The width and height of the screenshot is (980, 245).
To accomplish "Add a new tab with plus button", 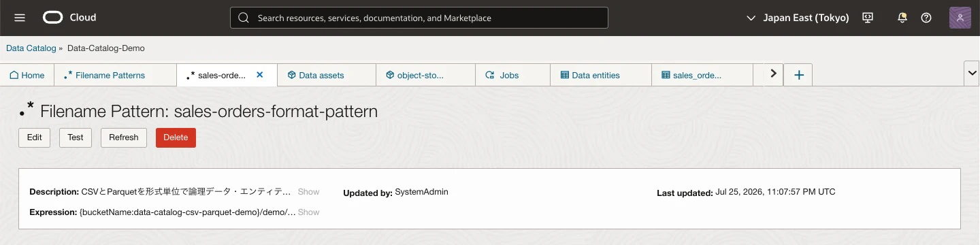I will click(798, 75).
